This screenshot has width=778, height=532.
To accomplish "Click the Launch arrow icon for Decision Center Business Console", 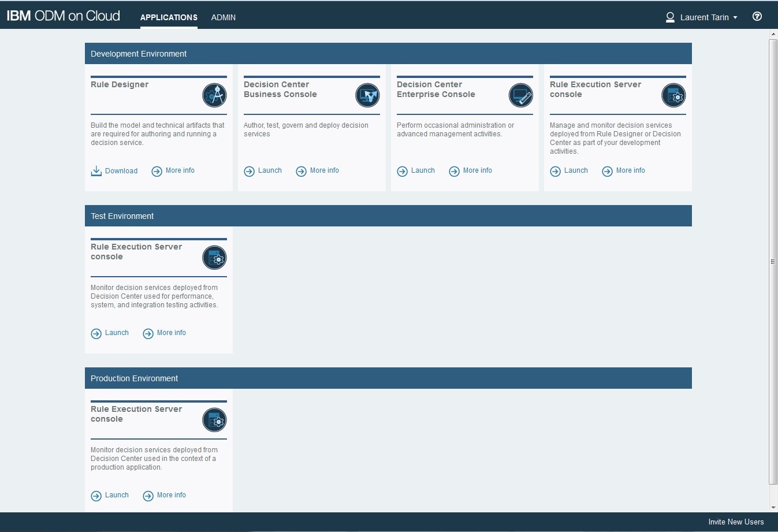I will 250,171.
